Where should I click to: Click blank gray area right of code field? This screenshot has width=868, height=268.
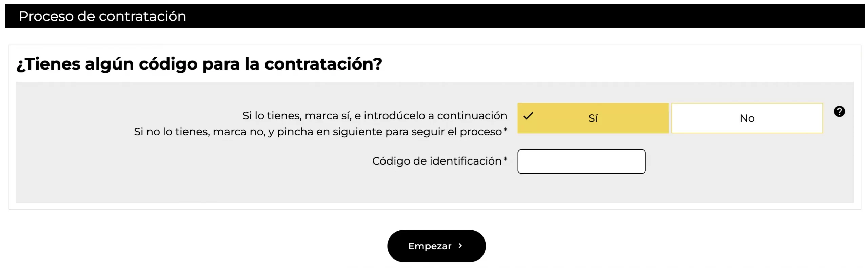point(746,161)
